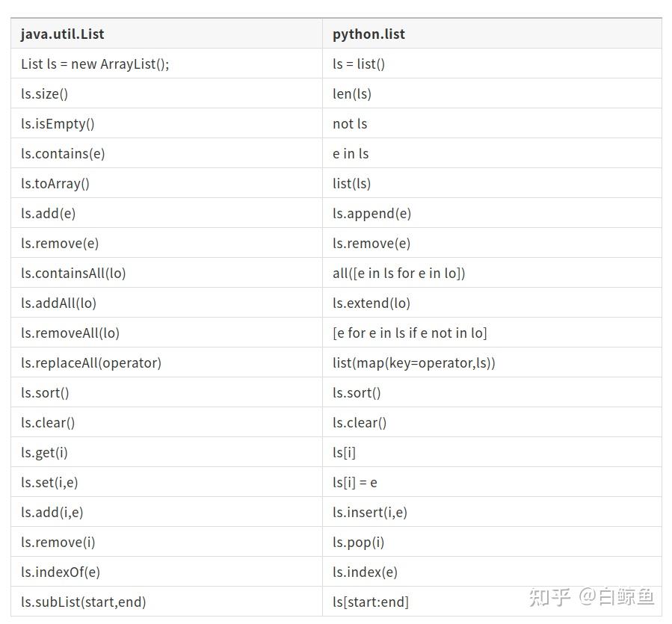Click the ls.insert(i,e) cell
The image size is (672, 624).
370,512
